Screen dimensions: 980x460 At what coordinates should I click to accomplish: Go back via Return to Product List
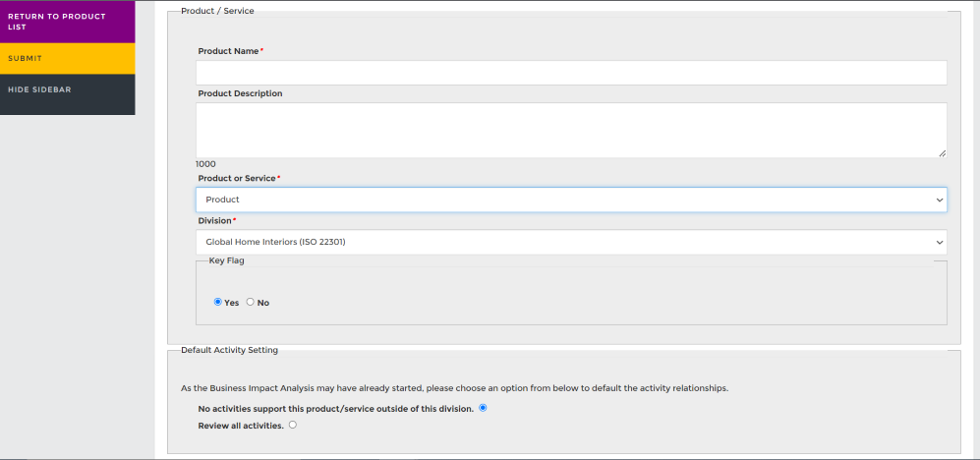(68, 22)
